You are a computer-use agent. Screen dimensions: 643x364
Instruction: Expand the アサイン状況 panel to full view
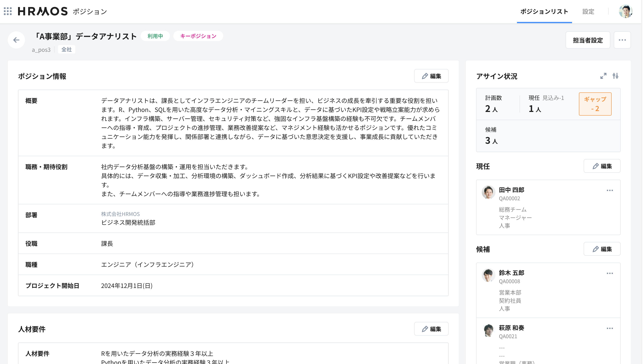click(604, 76)
